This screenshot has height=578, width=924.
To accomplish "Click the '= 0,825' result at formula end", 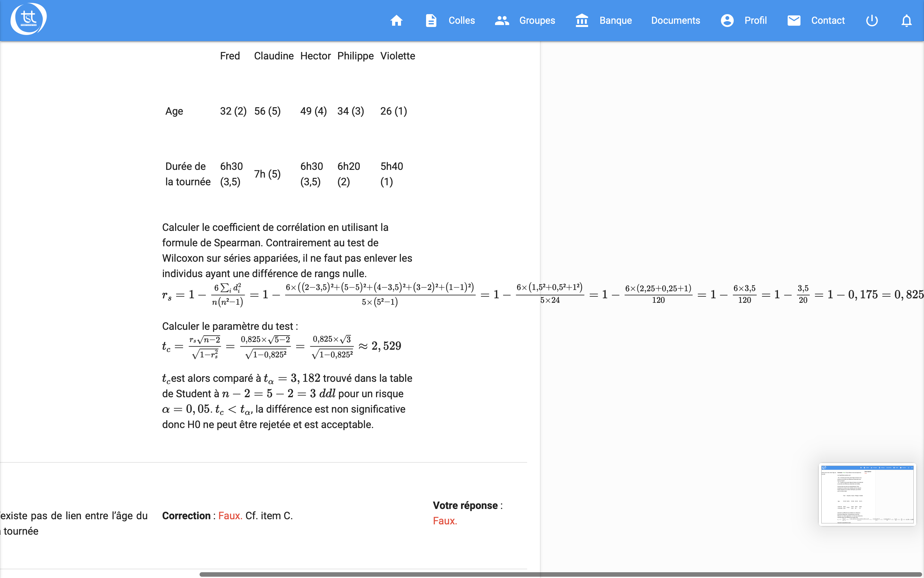I will point(903,294).
